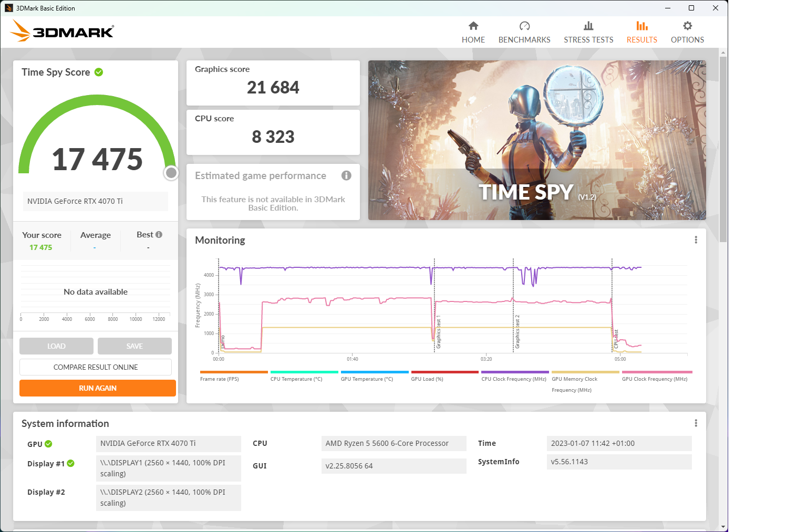Open info icon for Estimated game performance

tap(346, 175)
